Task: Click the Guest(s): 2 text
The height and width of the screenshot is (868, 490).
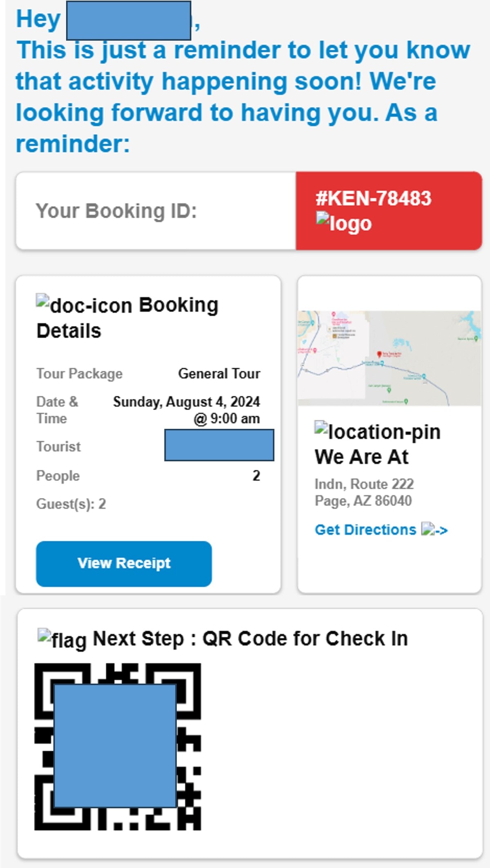Action: point(71,504)
